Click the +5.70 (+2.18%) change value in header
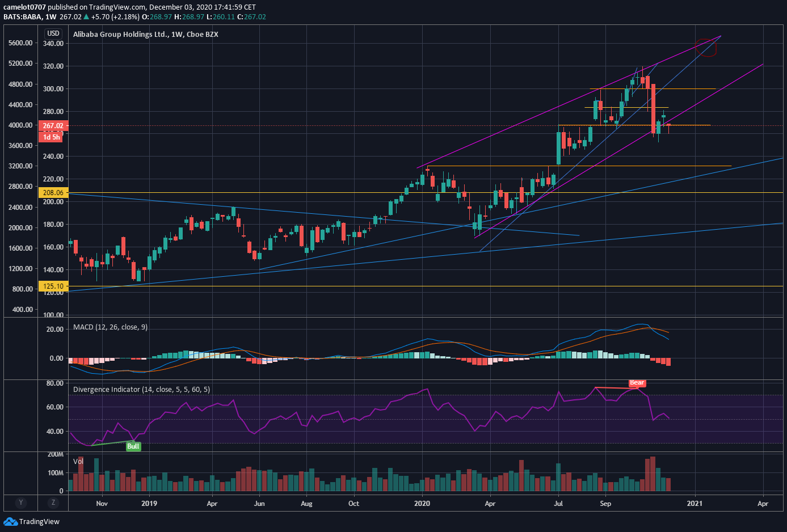This screenshot has height=532, width=787. click(x=115, y=17)
